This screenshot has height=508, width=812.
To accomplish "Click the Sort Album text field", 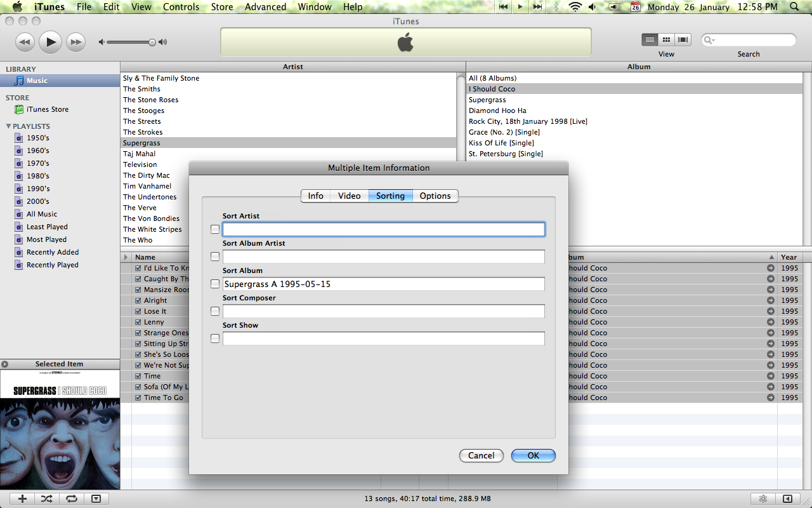I will [384, 284].
